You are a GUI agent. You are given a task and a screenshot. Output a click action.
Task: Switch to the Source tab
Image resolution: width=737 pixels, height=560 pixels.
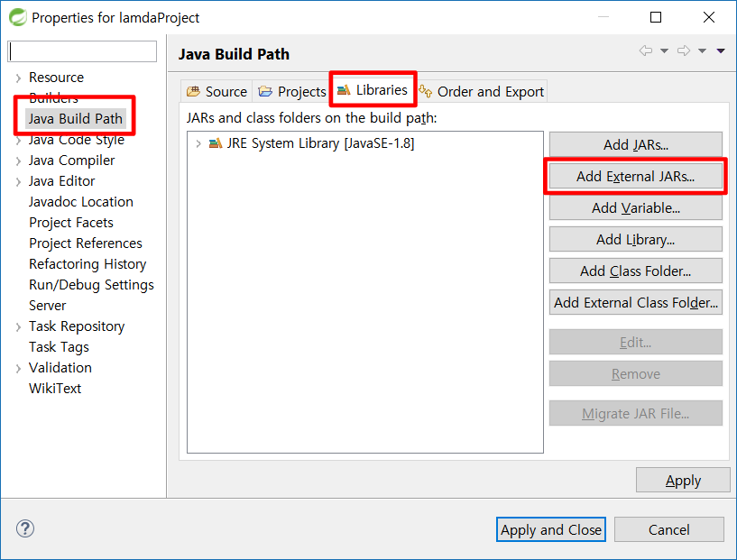point(216,91)
